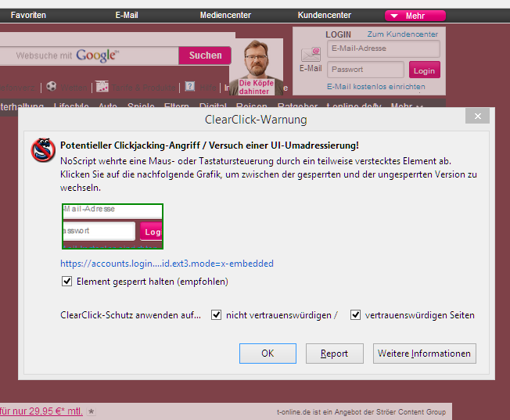Open the accounts.login embedded URL link

point(167,264)
